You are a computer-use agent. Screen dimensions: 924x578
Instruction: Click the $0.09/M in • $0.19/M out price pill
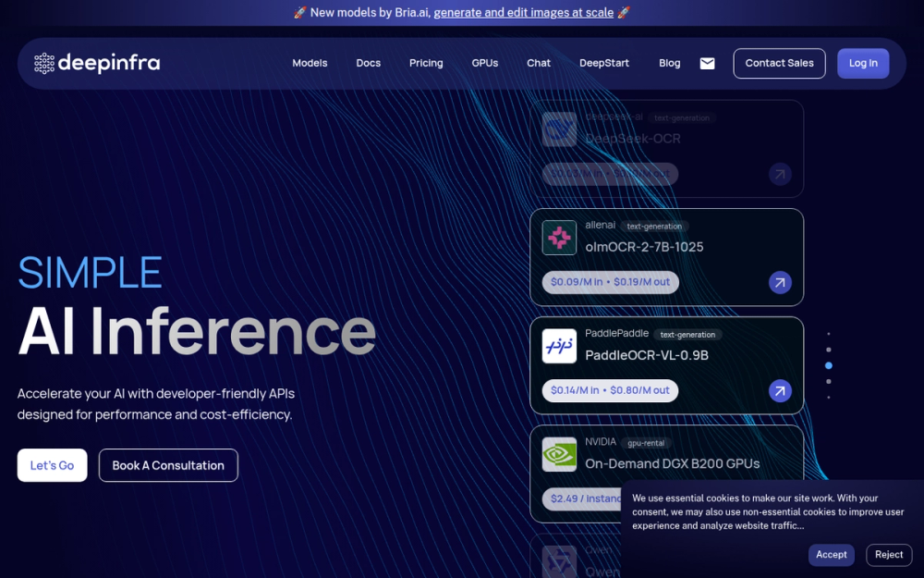pos(610,282)
